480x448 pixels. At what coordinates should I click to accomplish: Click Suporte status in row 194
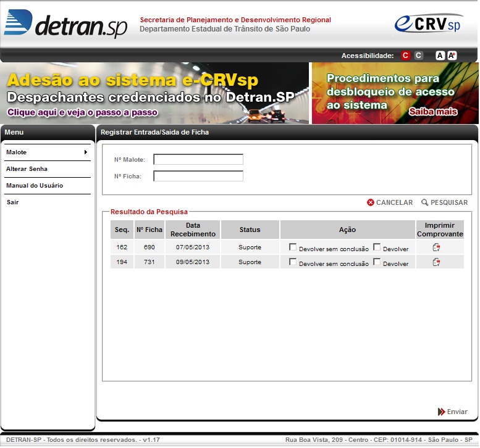point(250,262)
